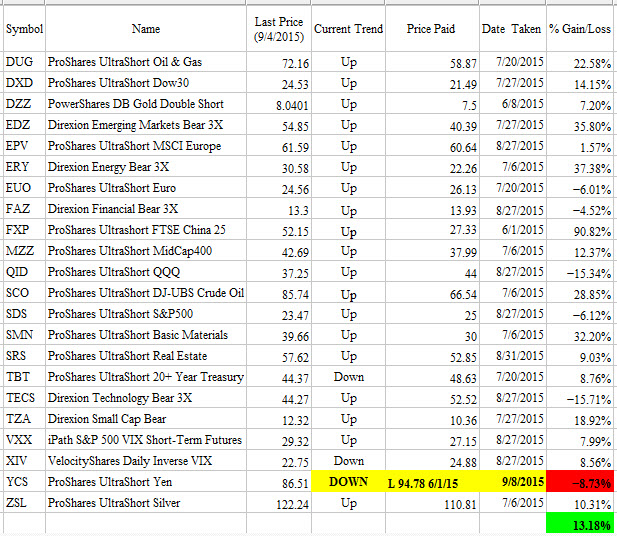Viewport: 617px width, 536px height.
Task: Select the DZZ symbol cell
Action: click(24, 104)
